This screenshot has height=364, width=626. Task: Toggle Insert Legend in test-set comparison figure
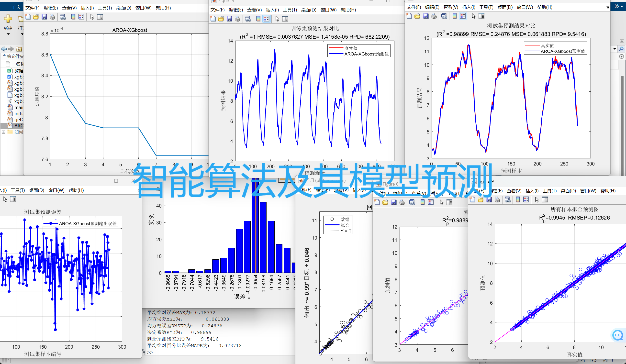(x=463, y=16)
